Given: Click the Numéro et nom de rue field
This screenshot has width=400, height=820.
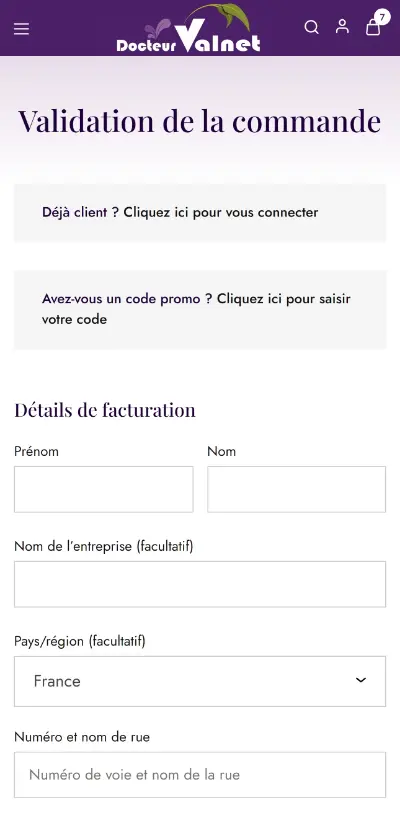Looking at the screenshot, I should (x=200, y=775).
